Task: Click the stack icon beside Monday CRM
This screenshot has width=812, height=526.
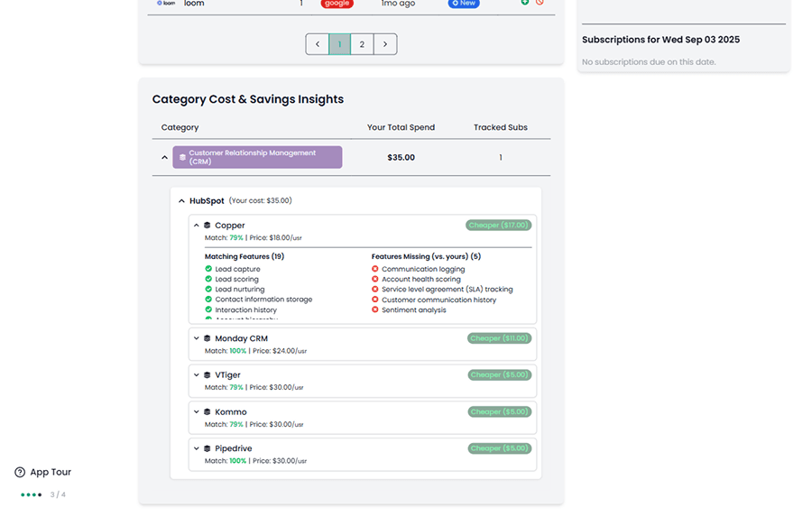Action: (x=208, y=339)
